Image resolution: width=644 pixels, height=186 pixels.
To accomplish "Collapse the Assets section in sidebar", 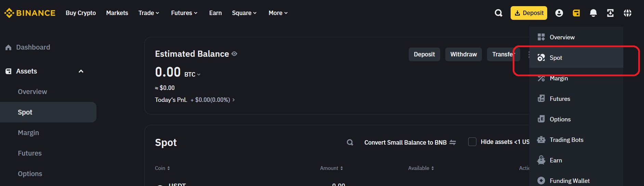I will point(81,71).
